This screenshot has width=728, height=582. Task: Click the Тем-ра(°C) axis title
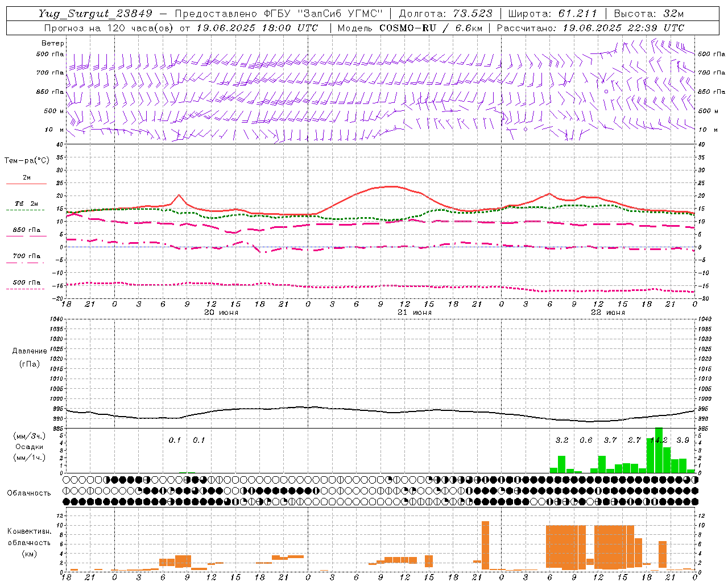[x=27, y=161]
